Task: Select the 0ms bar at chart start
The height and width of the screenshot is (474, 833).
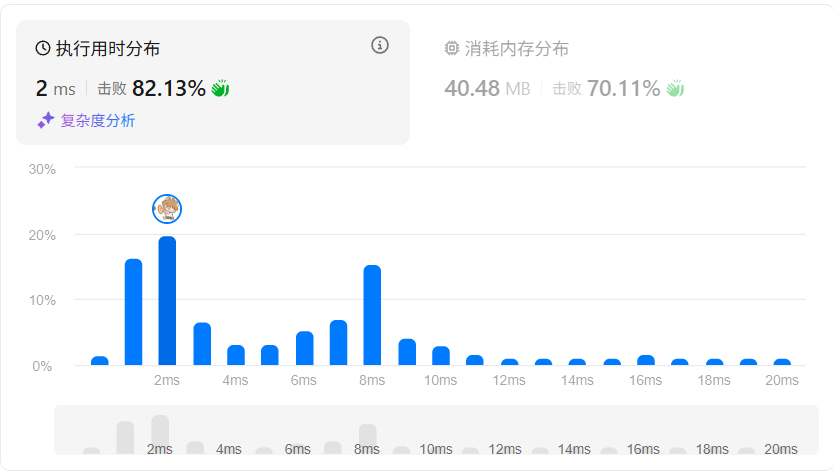Action: pyautogui.click(x=100, y=360)
